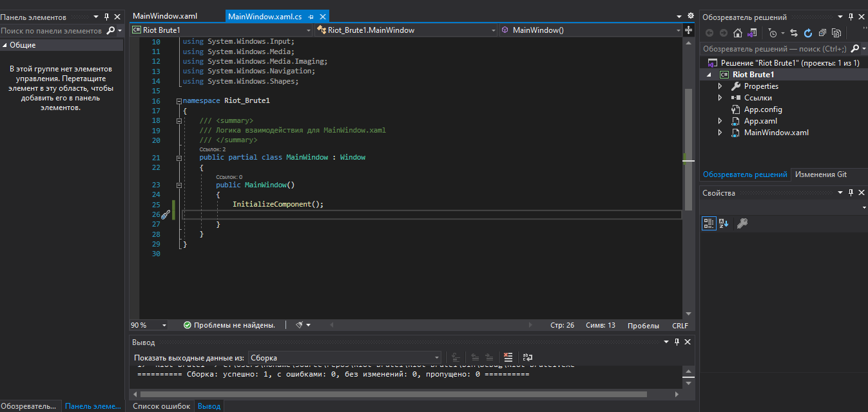Click the broom code cleanup icon
The width and height of the screenshot is (868, 412).
coord(299,325)
